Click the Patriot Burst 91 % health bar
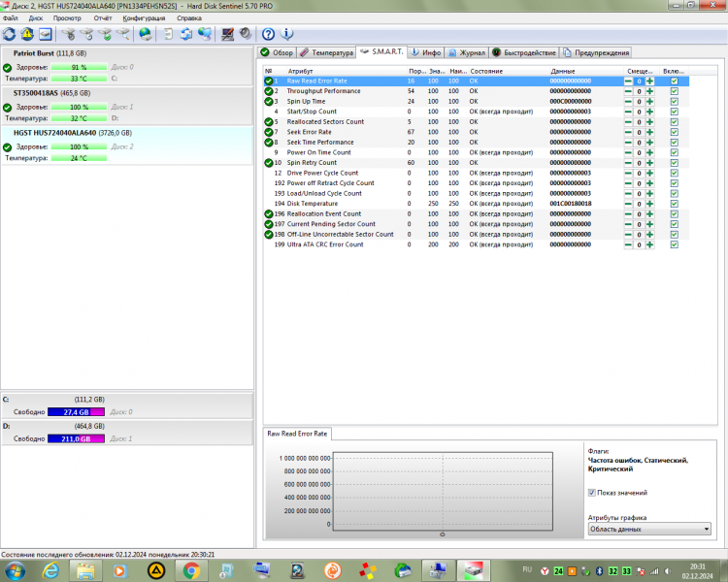728x582 pixels. pos(79,67)
